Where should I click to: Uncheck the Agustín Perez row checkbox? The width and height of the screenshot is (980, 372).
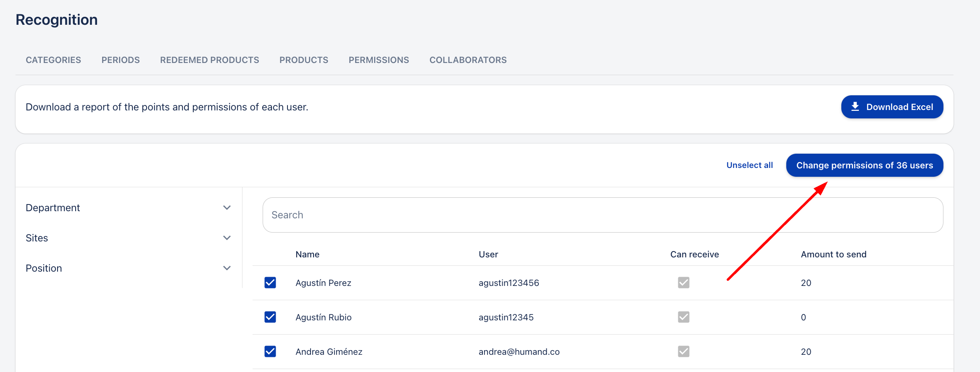270,283
